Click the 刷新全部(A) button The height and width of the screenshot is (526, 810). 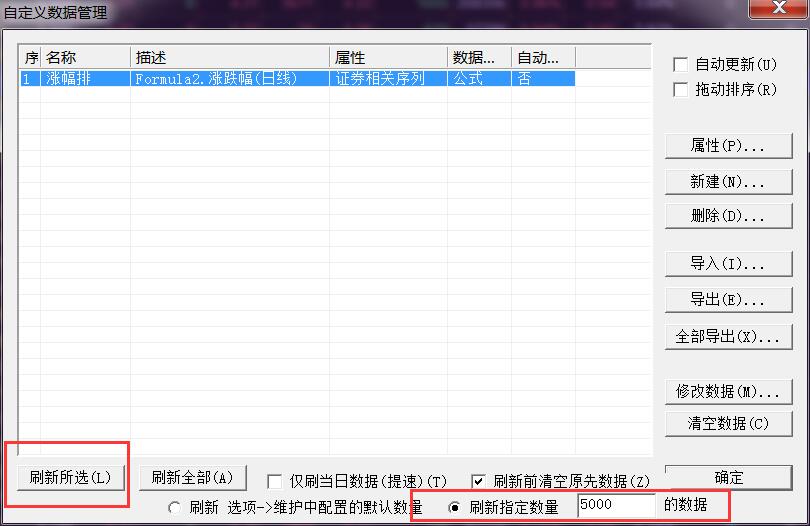pos(193,477)
